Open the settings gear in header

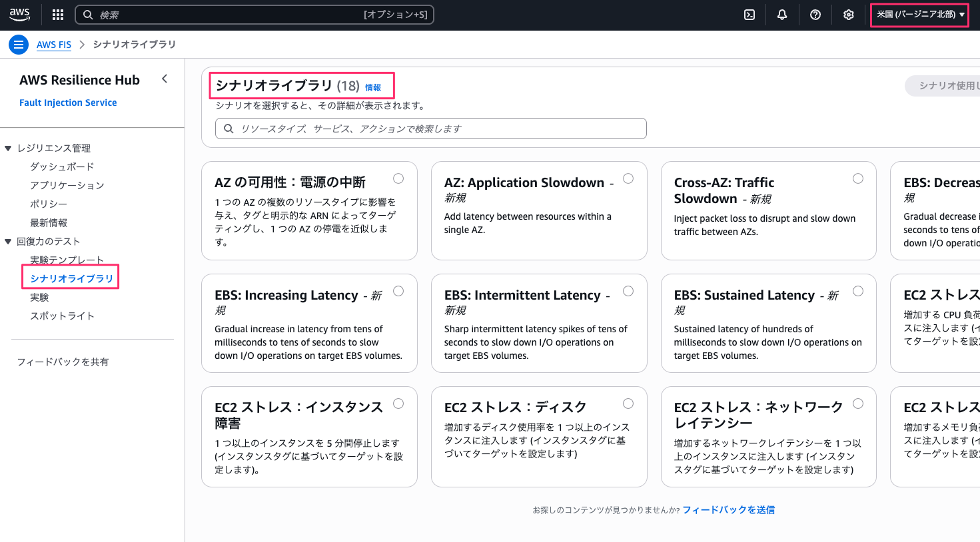[848, 15]
